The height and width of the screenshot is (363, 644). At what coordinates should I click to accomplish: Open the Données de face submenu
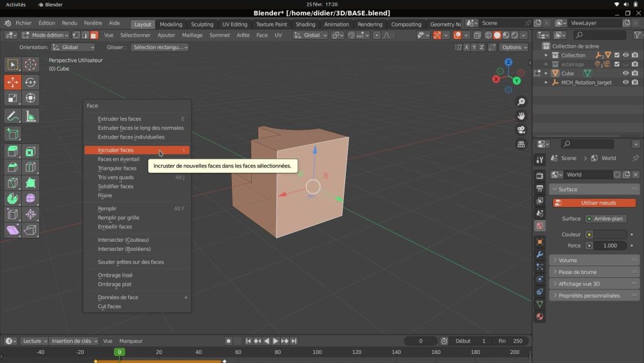coord(137,297)
